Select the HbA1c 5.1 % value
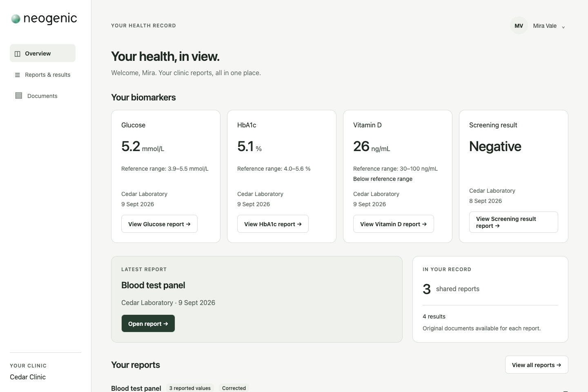 249,146
